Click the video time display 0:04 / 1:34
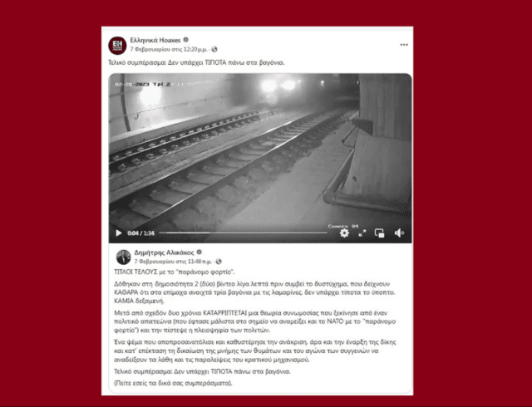This screenshot has width=532, height=407. [x=140, y=233]
